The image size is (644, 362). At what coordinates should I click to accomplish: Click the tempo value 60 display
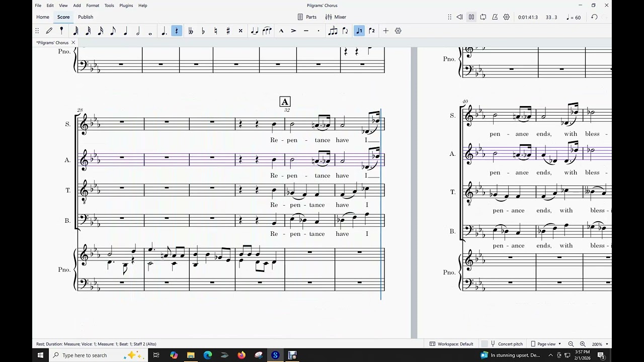(x=574, y=17)
